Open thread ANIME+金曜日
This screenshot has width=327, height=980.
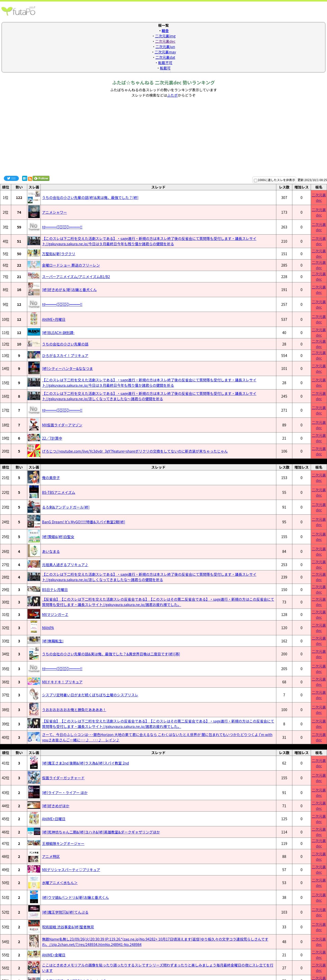(54, 955)
